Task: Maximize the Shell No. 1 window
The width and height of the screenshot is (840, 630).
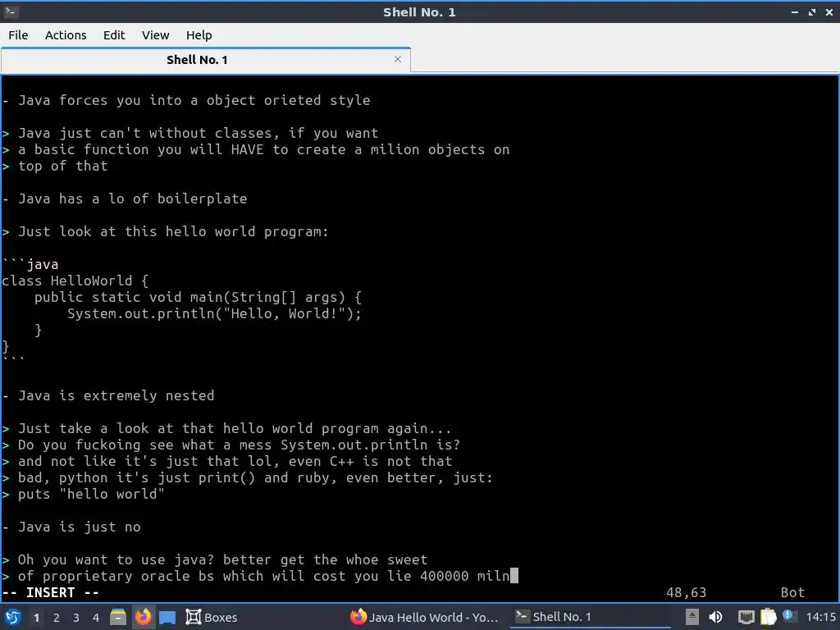Action: [x=811, y=11]
